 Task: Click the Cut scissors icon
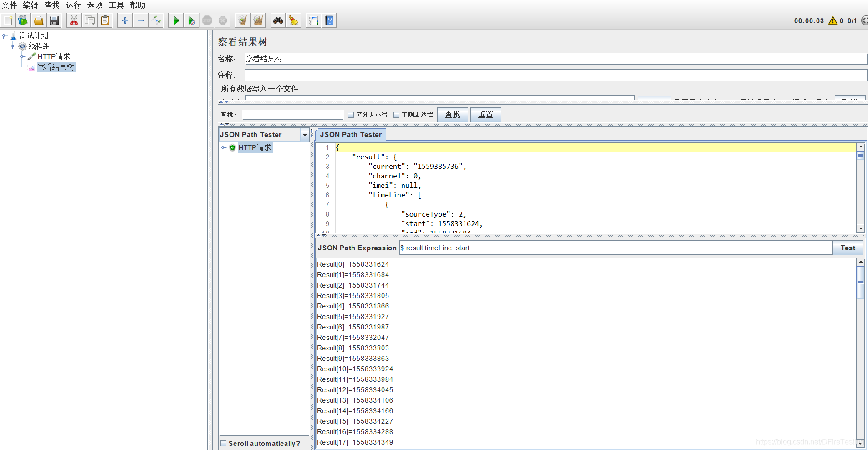click(74, 20)
